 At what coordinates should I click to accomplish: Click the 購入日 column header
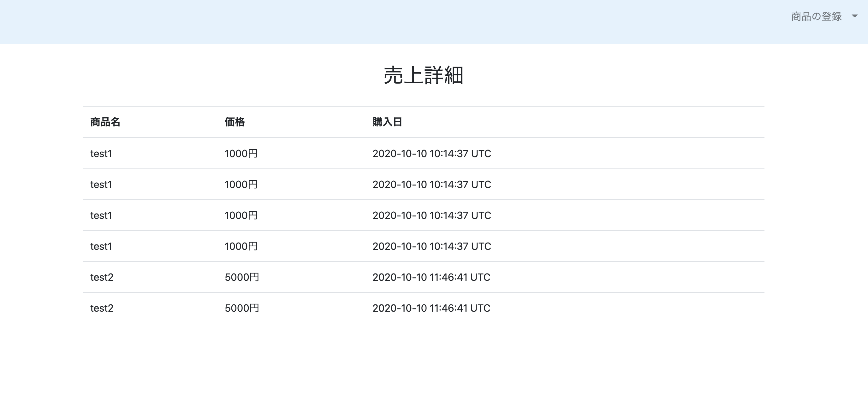coord(387,122)
